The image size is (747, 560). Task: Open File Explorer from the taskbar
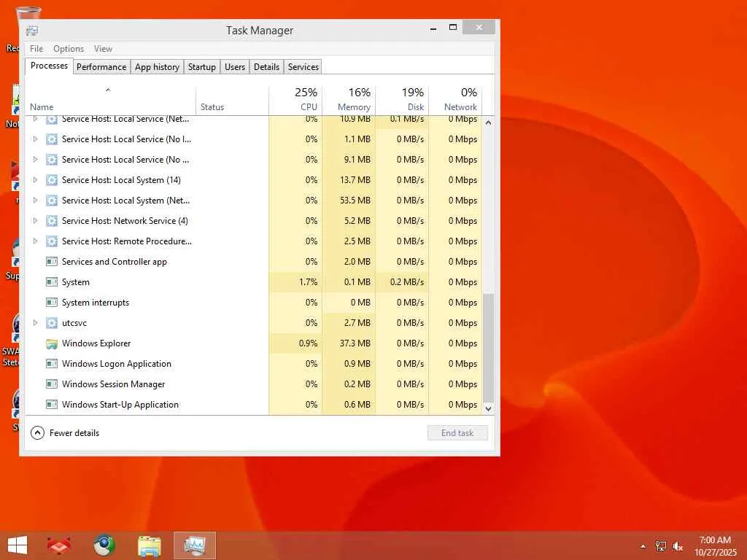149,545
